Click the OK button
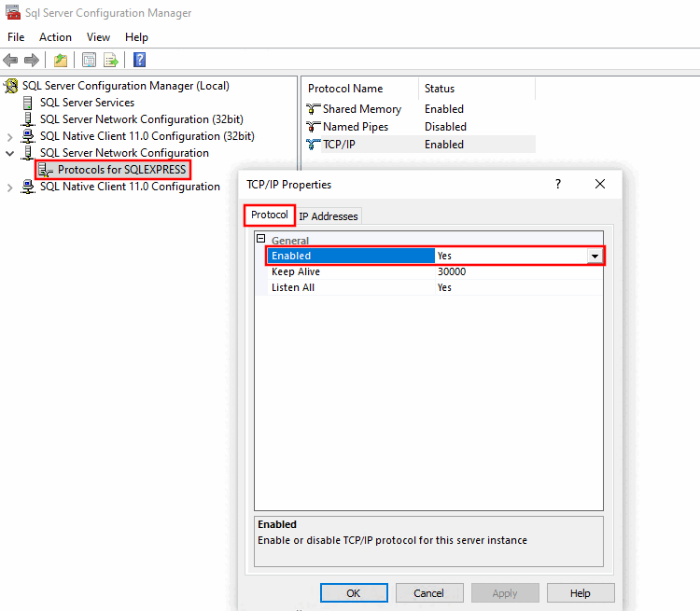The width and height of the screenshot is (700, 611). (354, 593)
